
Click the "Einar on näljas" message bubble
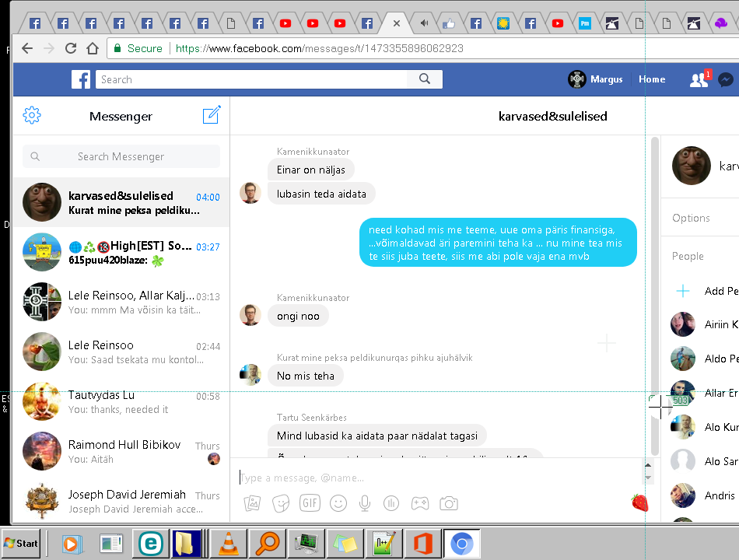[x=310, y=170]
